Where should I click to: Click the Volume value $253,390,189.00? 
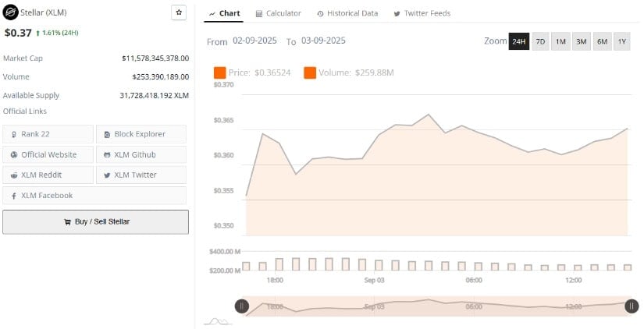(161, 76)
